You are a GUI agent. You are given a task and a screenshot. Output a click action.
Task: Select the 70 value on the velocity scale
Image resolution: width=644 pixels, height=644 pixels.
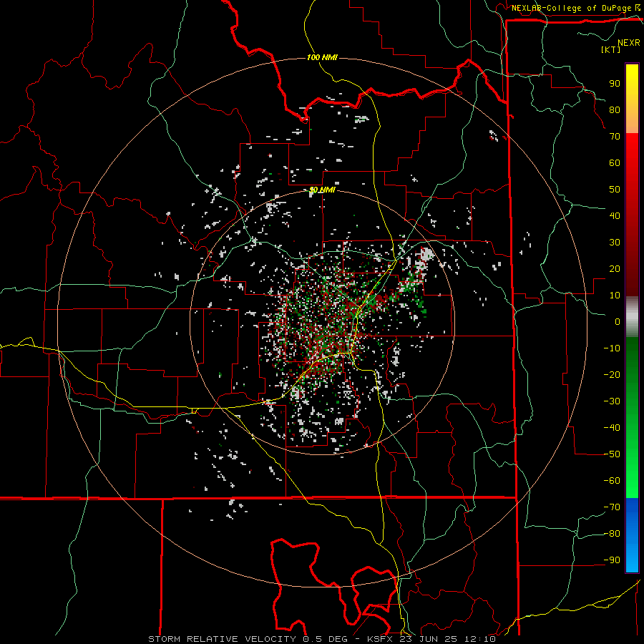[615, 137]
